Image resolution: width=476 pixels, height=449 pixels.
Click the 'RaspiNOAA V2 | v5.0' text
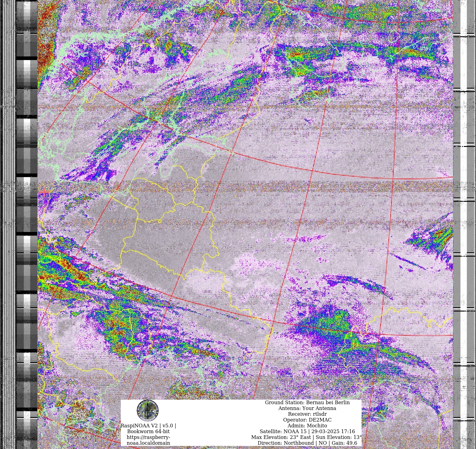tap(148, 426)
